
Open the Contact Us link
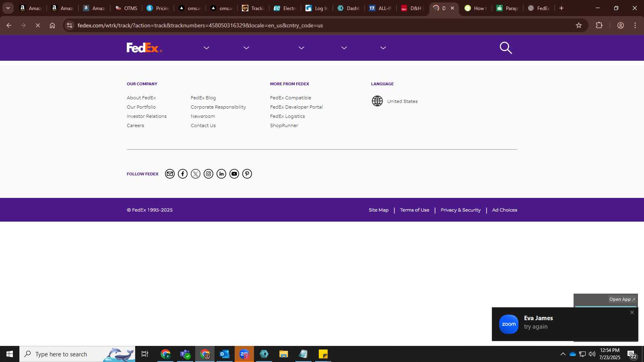pos(203,125)
